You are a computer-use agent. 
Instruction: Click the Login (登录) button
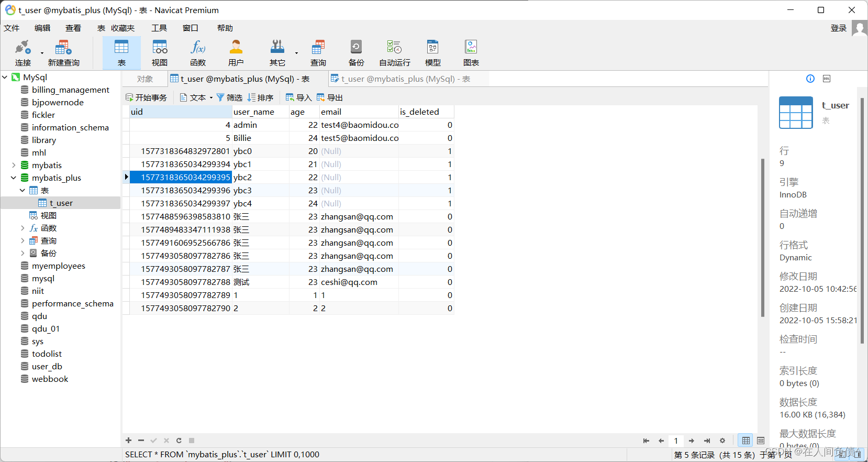click(x=839, y=28)
